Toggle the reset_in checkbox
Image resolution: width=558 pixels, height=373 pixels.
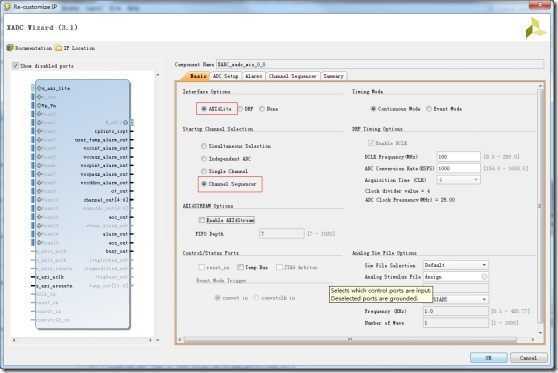pos(201,267)
